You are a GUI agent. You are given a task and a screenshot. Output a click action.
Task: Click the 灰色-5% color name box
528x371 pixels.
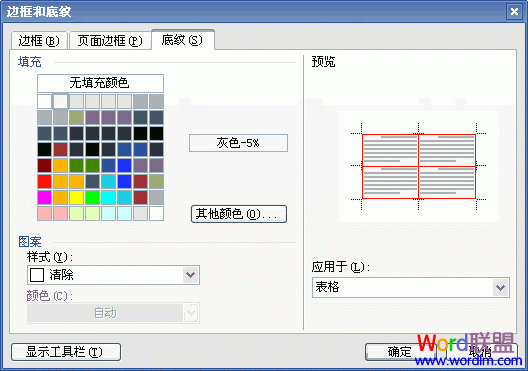(x=238, y=143)
